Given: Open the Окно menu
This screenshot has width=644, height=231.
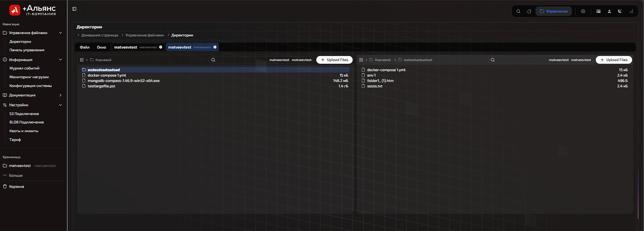Looking at the screenshot, I should 101,47.
